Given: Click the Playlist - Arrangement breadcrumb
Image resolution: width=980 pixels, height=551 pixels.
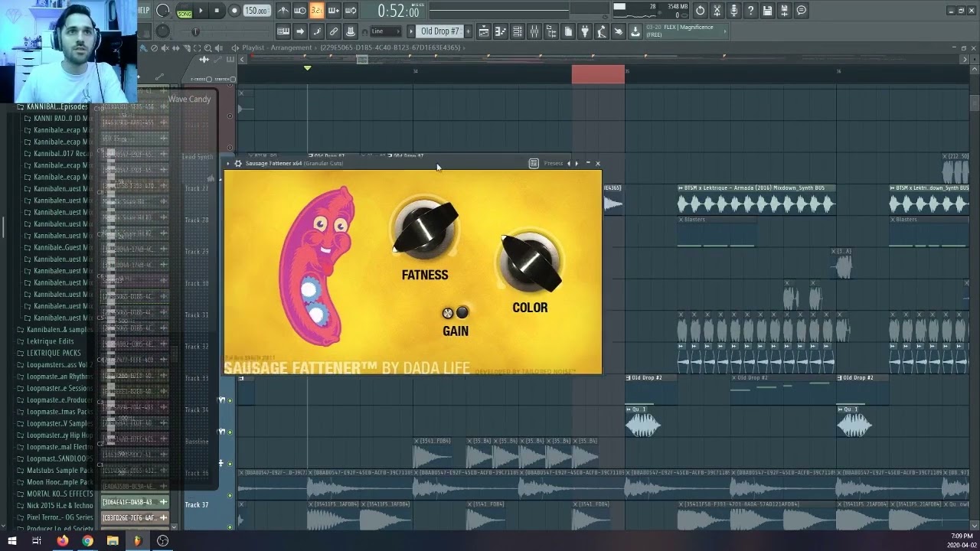Looking at the screenshot, I should click(276, 48).
